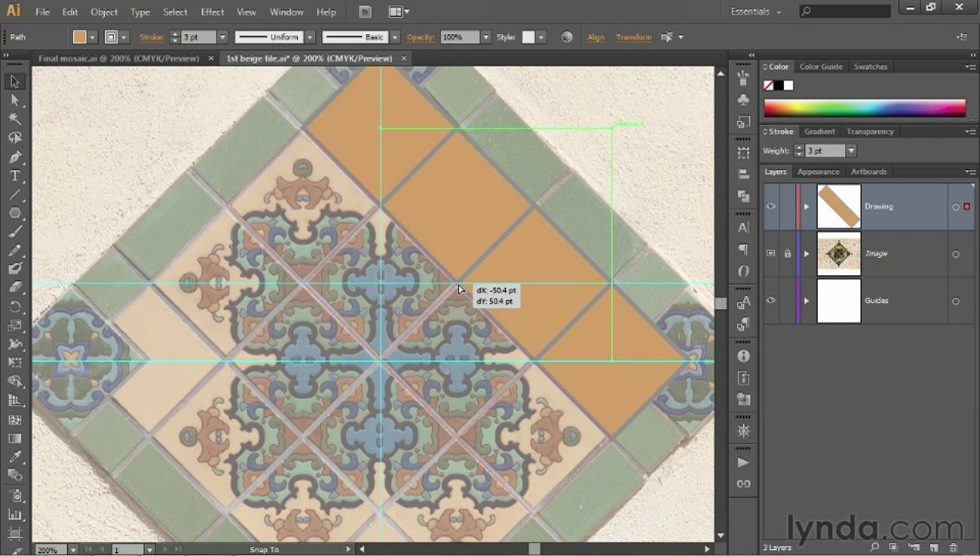Select the Type tool
Screen dimensions: 980x556
coord(15,175)
